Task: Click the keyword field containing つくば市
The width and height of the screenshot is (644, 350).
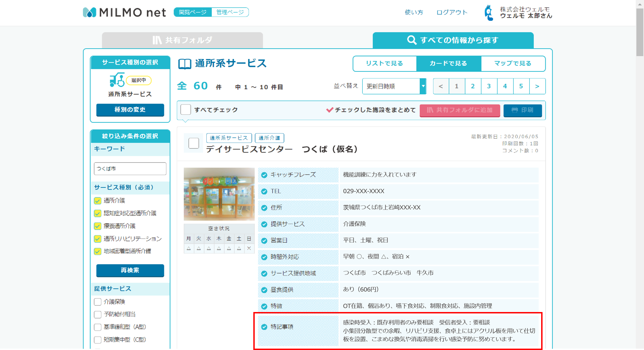Action: [130, 169]
